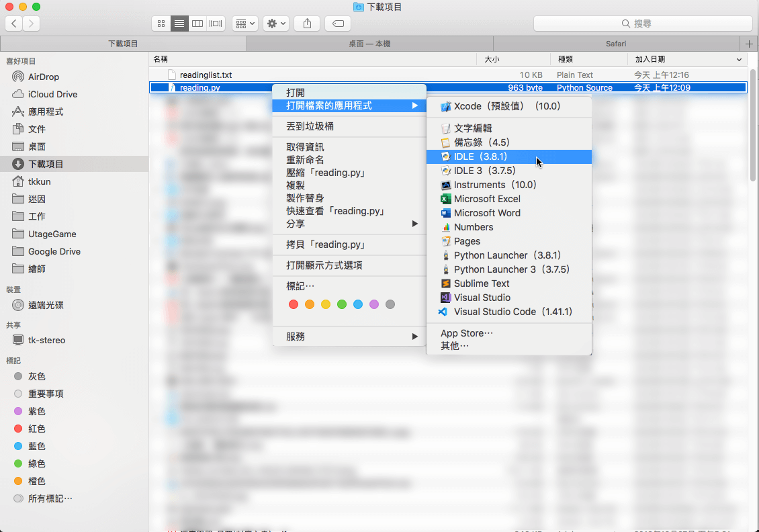
Task: Sort by 種類 column header
Action: (589, 59)
